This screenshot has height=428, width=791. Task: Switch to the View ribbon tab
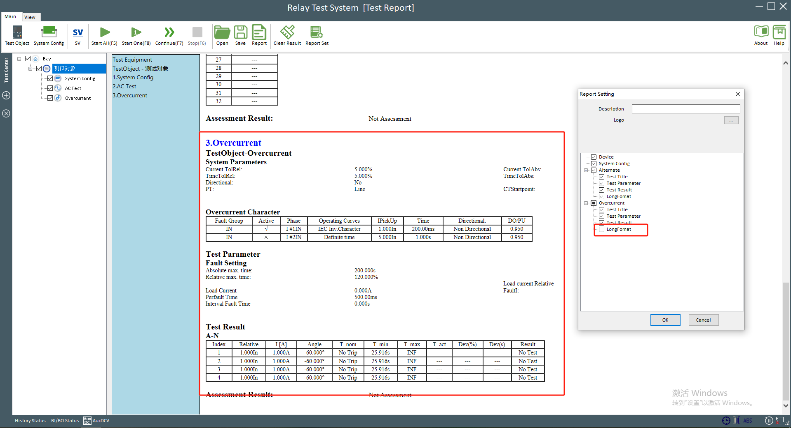[31, 17]
